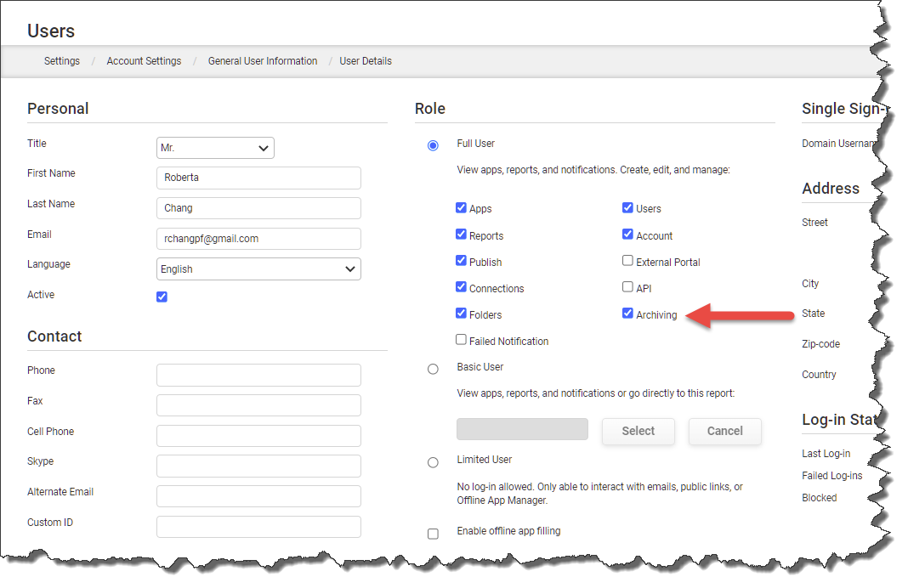The width and height of the screenshot is (908, 588).
Task: Click the User Details breadcrumb
Action: tap(366, 61)
